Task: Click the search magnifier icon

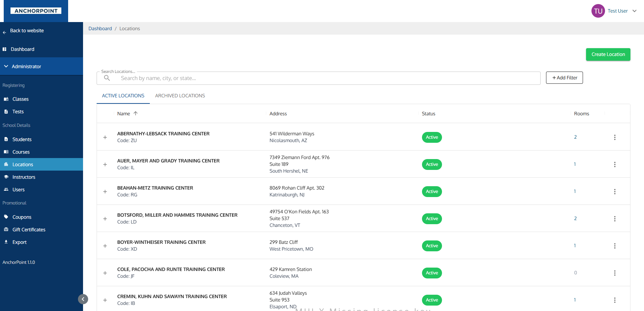Action: (x=107, y=78)
